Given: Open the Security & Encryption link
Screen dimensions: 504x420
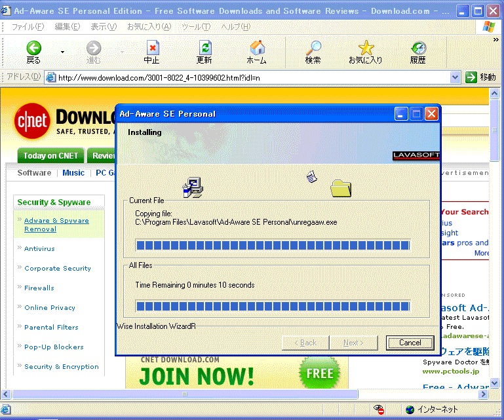Looking at the screenshot, I should [x=62, y=367].
